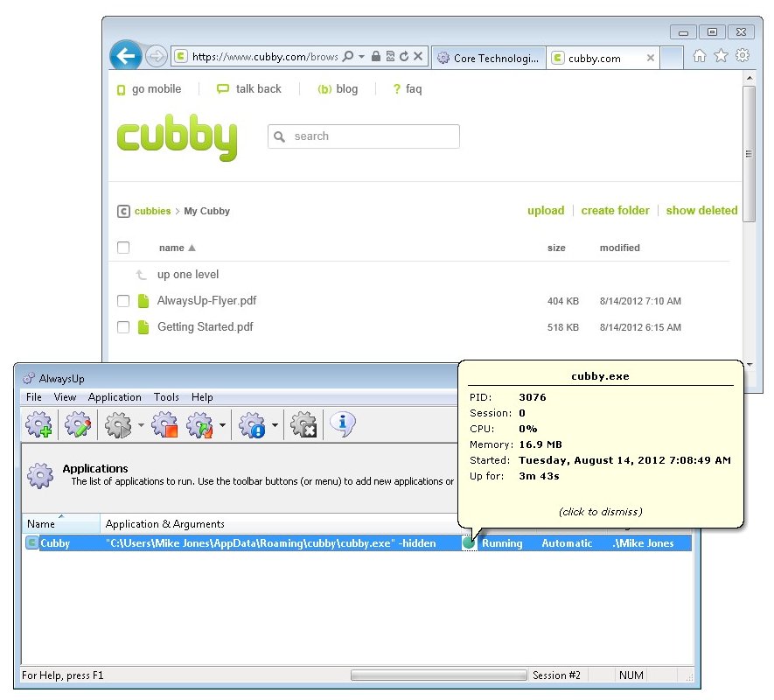Click the show deleted link
774x700 pixels.
point(701,211)
